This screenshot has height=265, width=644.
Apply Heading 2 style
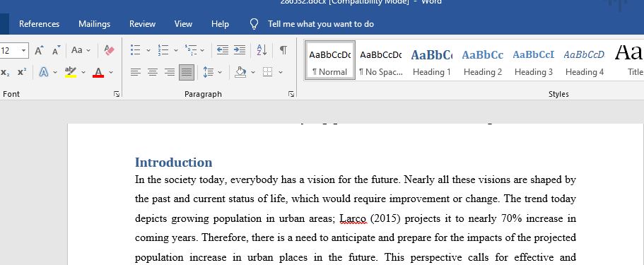pos(483,60)
